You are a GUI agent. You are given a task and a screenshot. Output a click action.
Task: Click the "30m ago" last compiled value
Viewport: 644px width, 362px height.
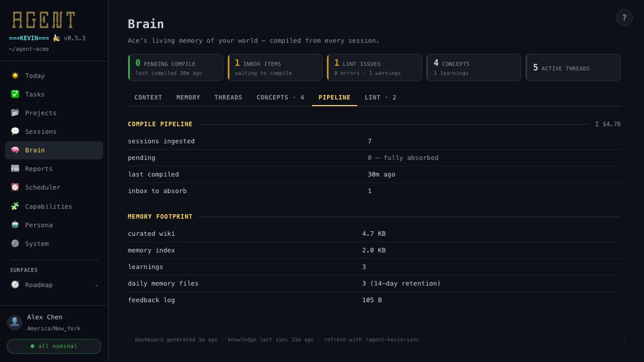[x=381, y=174]
